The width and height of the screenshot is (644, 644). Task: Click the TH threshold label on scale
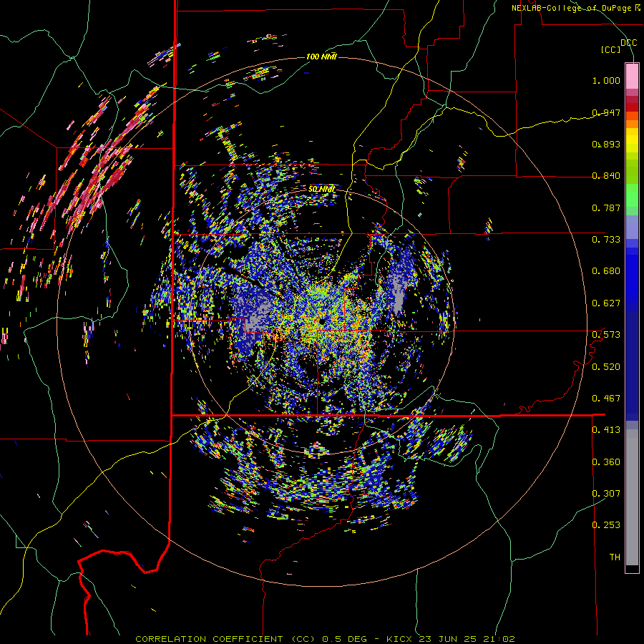pos(615,557)
